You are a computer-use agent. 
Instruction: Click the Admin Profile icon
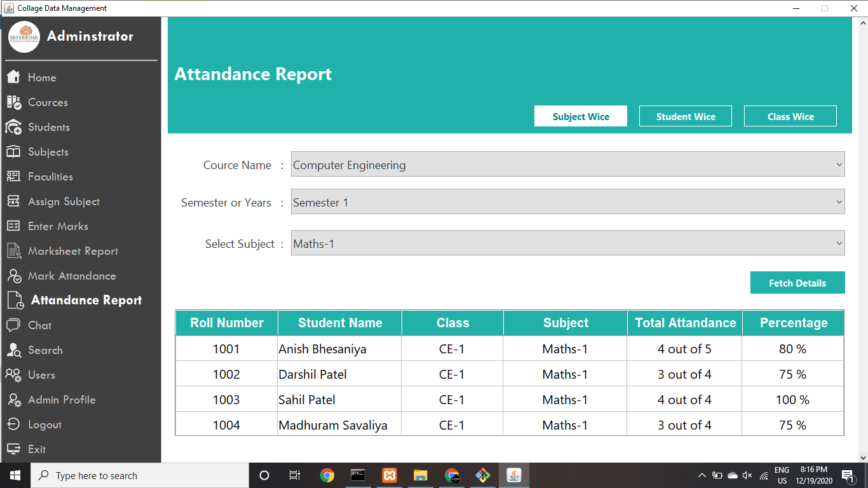tap(14, 400)
